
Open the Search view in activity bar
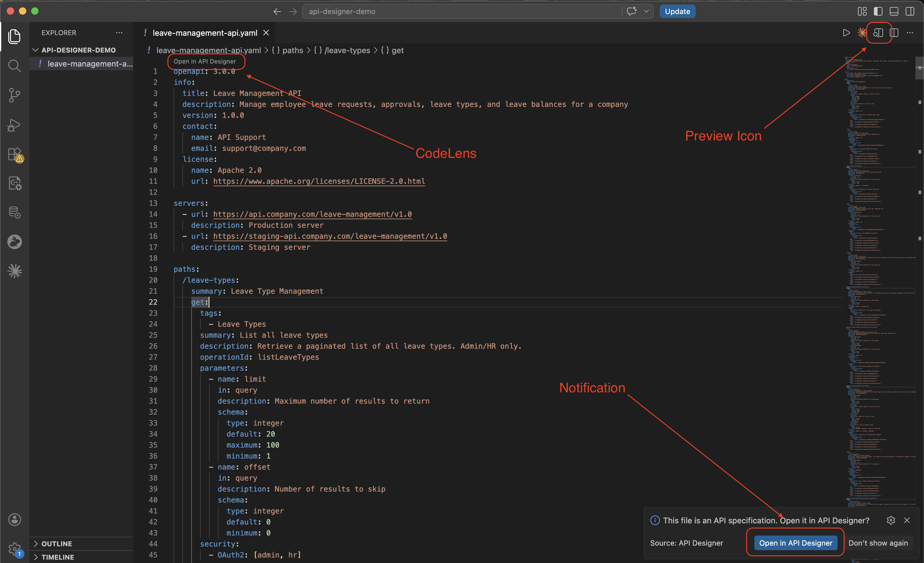coord(14,66)
